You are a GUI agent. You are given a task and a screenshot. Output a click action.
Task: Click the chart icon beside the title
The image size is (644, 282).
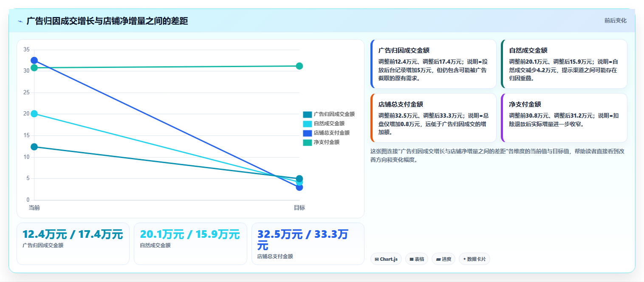pos(20,21)
